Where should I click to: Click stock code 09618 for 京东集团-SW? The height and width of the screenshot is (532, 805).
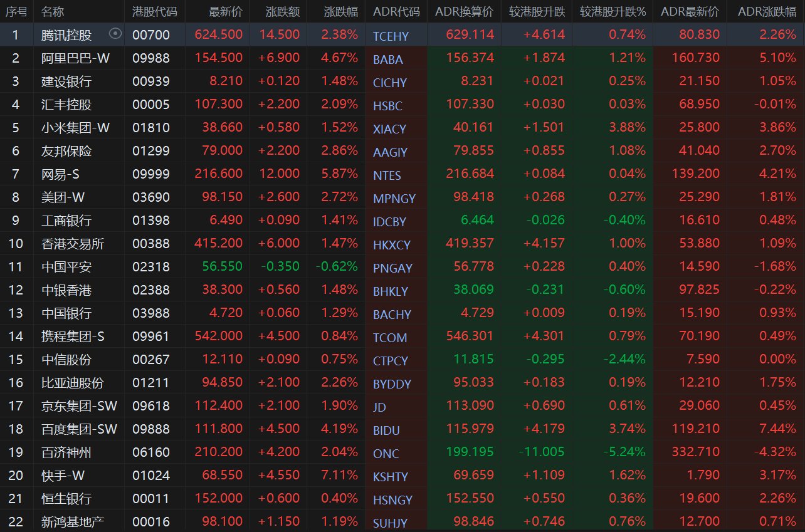[150, 406]
